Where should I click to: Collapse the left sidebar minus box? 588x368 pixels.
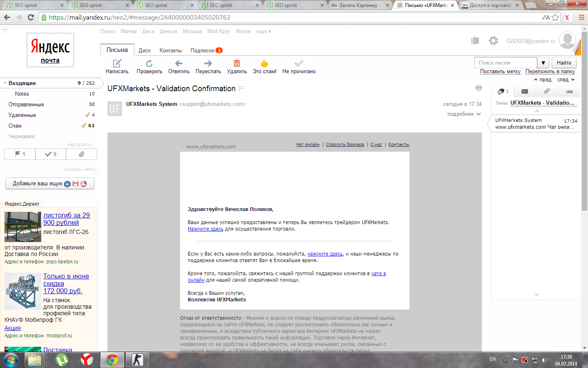(5, 30)
